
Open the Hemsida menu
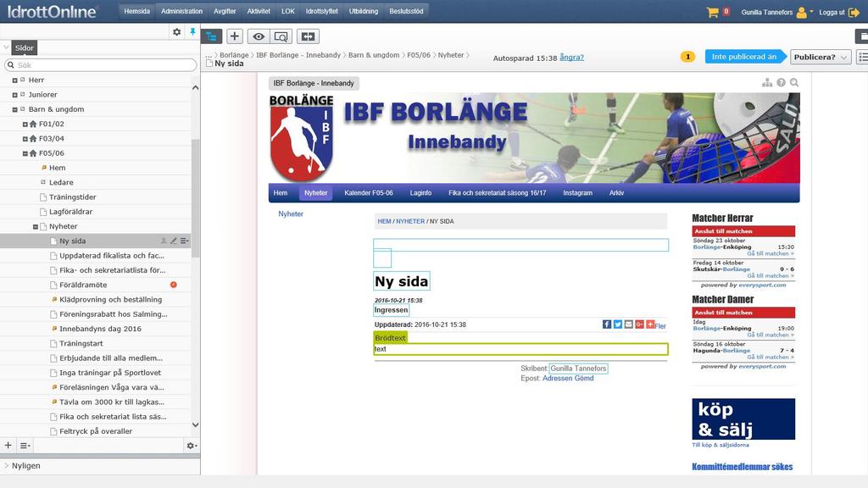coord(136,11)
